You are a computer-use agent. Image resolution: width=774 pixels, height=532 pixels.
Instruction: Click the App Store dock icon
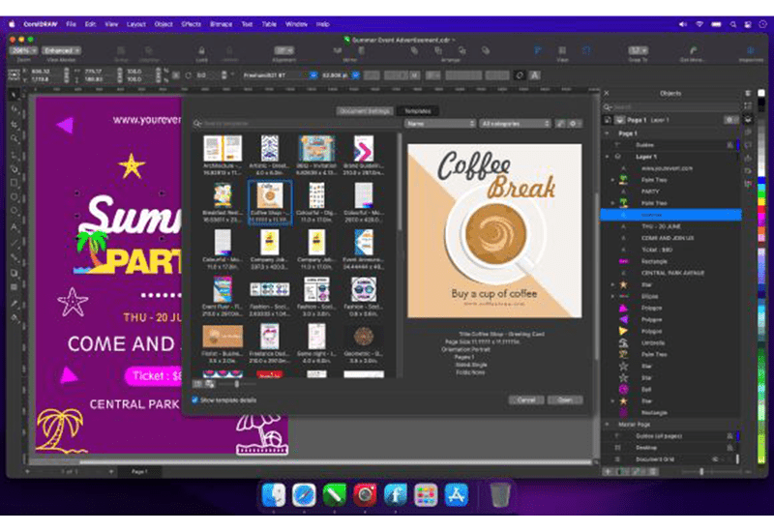click(455, 496)
